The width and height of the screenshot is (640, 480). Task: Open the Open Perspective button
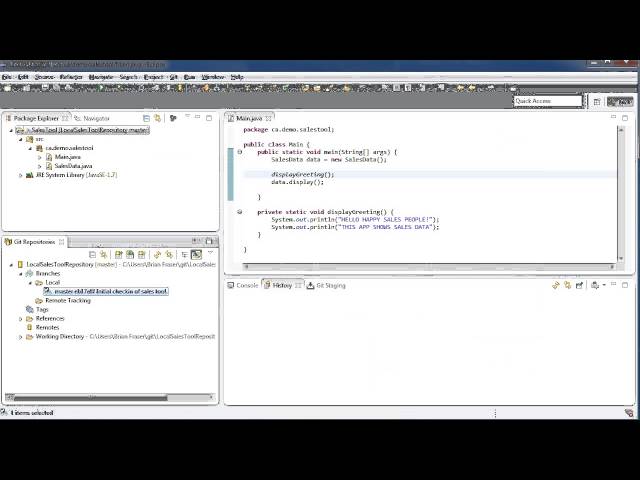pos(597,102)
